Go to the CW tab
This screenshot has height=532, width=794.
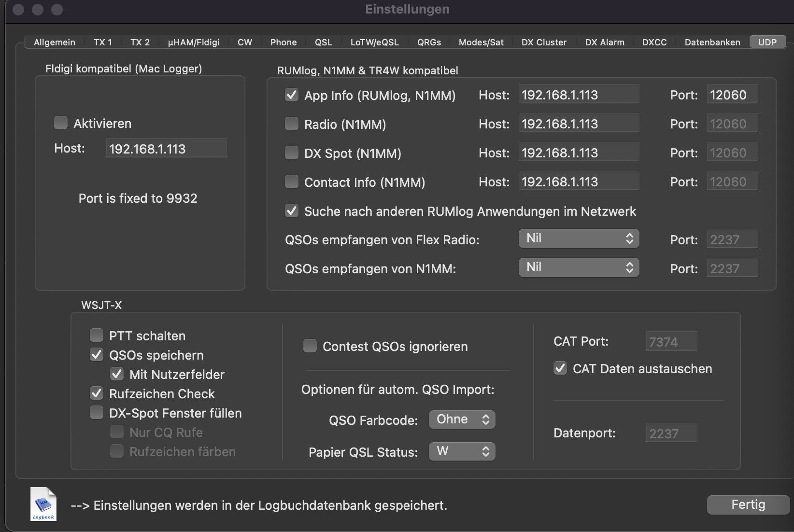pos(245,42)
